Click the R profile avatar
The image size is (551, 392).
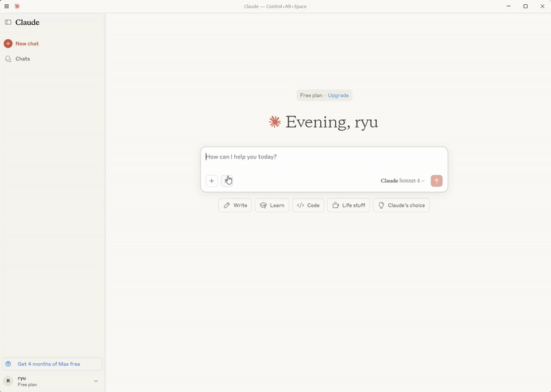[8, 381]
